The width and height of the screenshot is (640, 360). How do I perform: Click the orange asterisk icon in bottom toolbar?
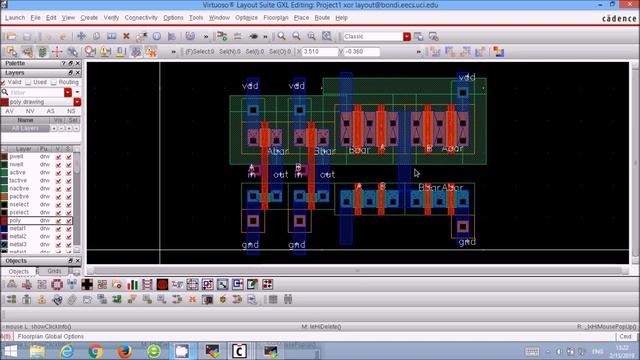click(x=192, y=300)
